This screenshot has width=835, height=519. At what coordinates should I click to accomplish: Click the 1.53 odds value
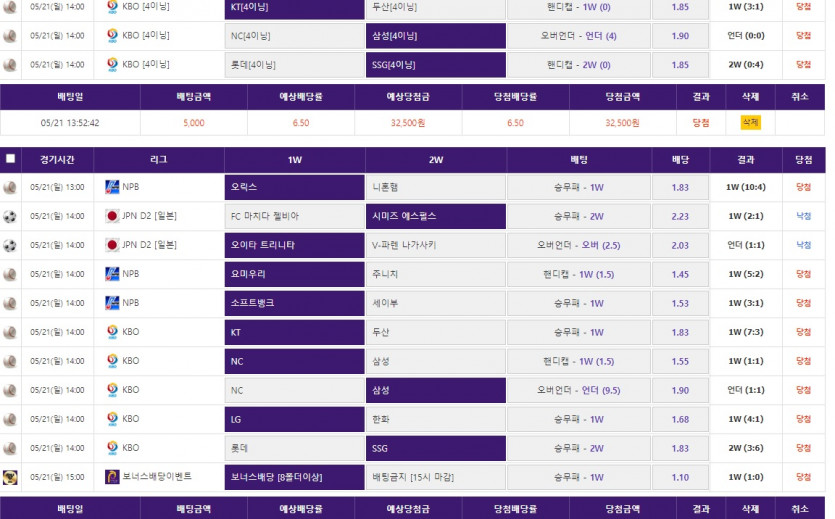click(x=680, y=303)
